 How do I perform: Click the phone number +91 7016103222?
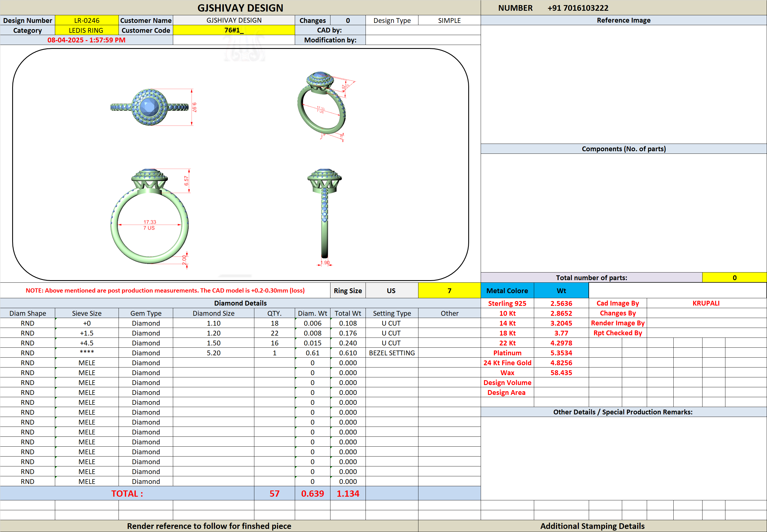[x=578, y=8]
